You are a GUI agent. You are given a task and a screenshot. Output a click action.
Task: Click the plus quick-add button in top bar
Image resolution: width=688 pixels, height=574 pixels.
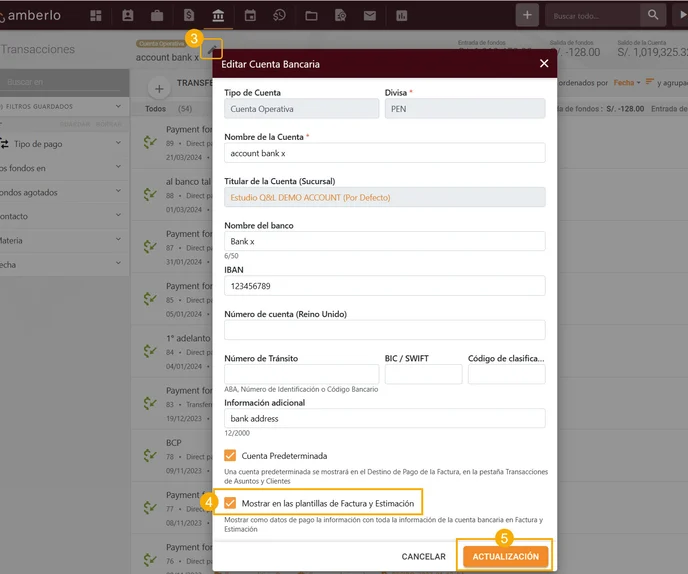pos(527,15)
